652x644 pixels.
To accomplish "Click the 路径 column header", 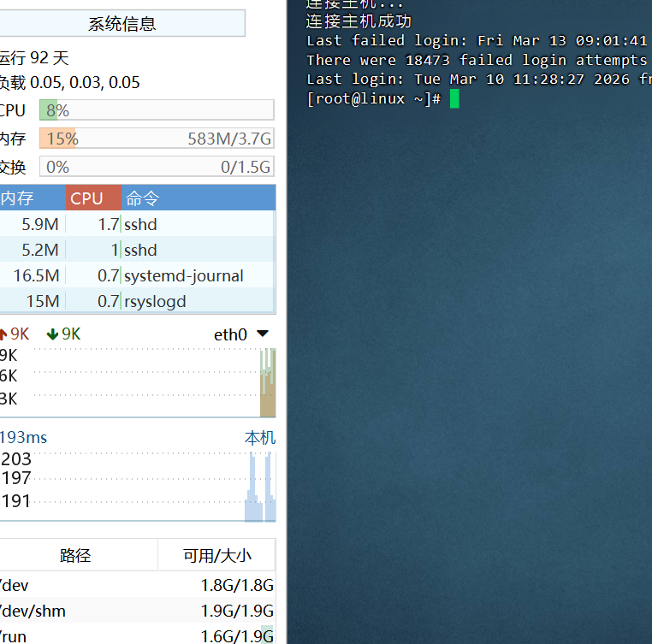I will (x=75, y=555).
